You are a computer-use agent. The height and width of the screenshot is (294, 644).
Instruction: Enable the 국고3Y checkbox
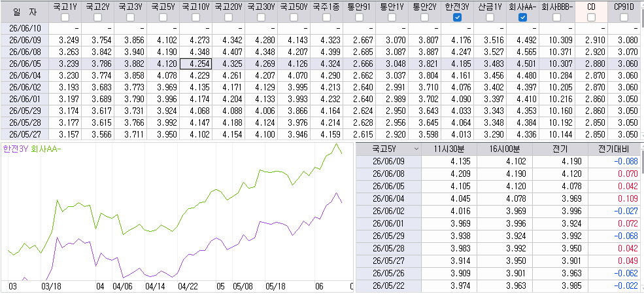click(131, 17)
